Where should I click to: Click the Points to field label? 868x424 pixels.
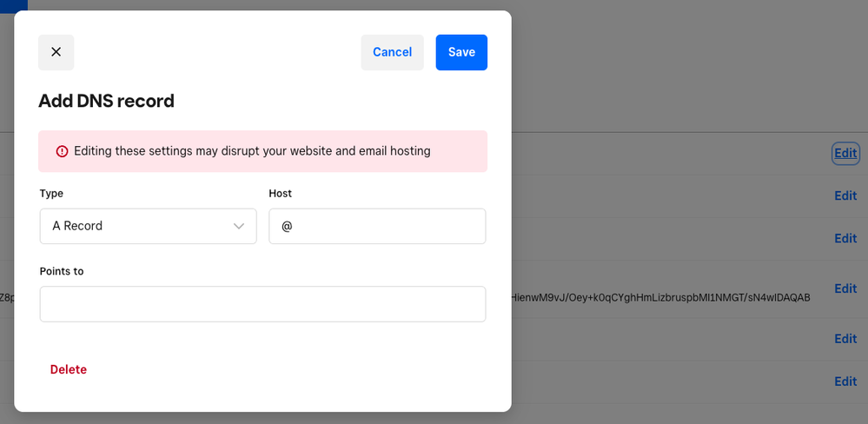pyautogui.click(x=62, y=271)
